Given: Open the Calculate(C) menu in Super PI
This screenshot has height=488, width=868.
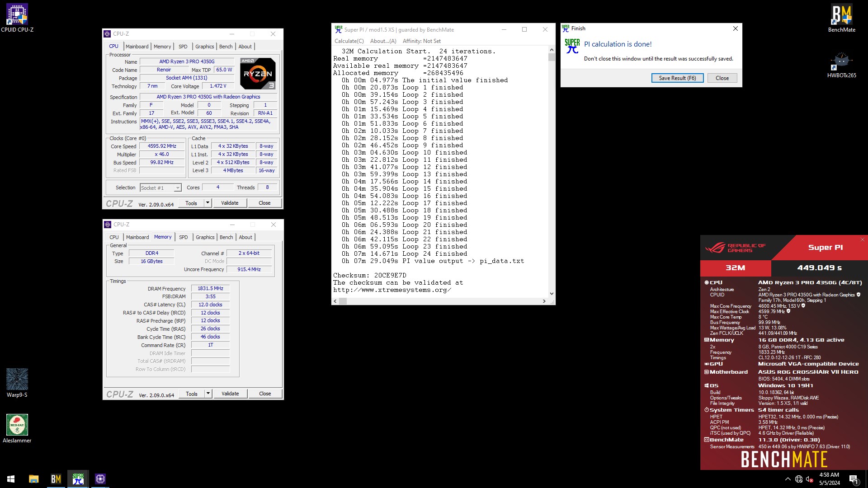Looking at the screenshot, I should 349,41.
